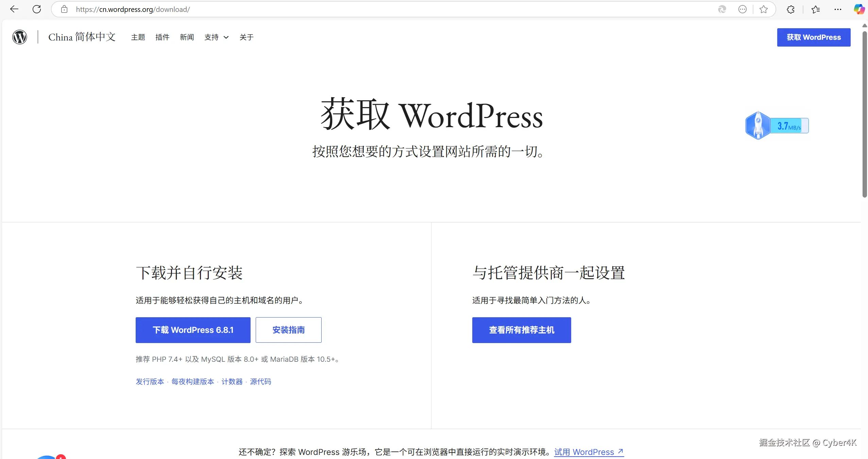Reload the page with refresh icon
Screen dimensions: 868x459
point(37,9)
